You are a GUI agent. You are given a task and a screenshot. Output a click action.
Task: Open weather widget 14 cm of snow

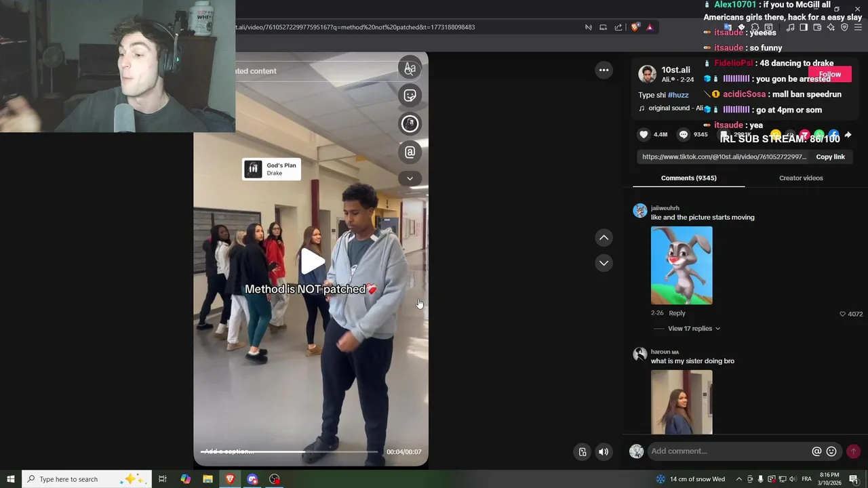point(690,479)
